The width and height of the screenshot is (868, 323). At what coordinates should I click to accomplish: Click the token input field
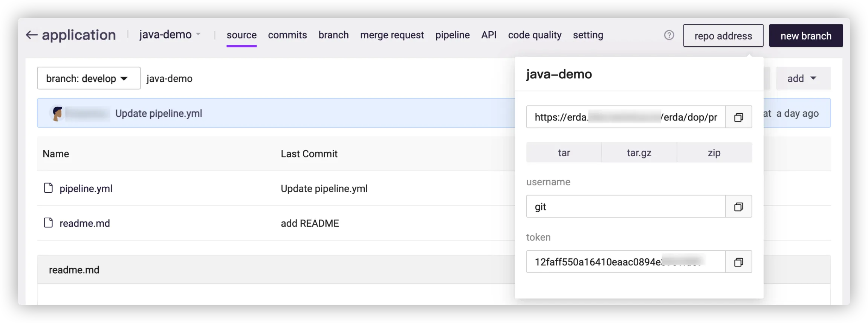click(x=625, y=262)
